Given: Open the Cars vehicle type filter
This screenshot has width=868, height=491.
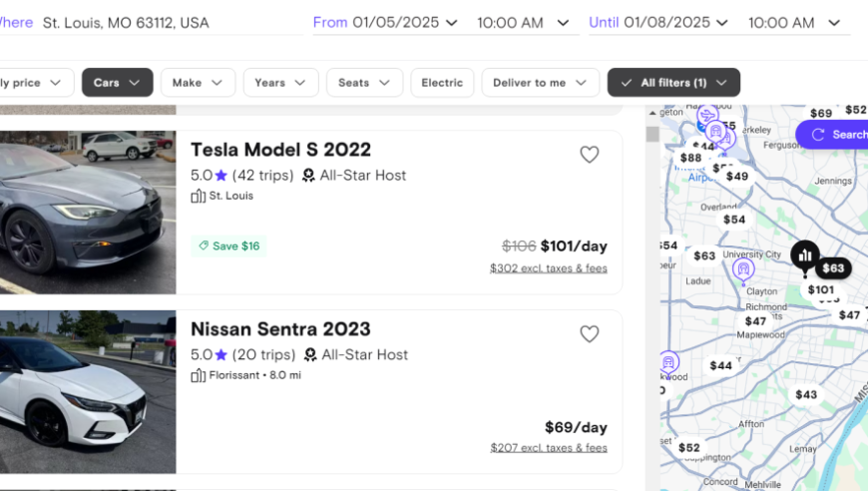Looking at the screenshot, I should point(118,83).
